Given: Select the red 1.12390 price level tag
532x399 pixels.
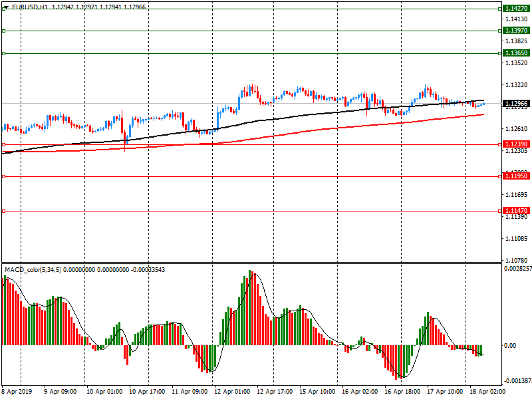Looking at the screenshot, I should 517,144.
